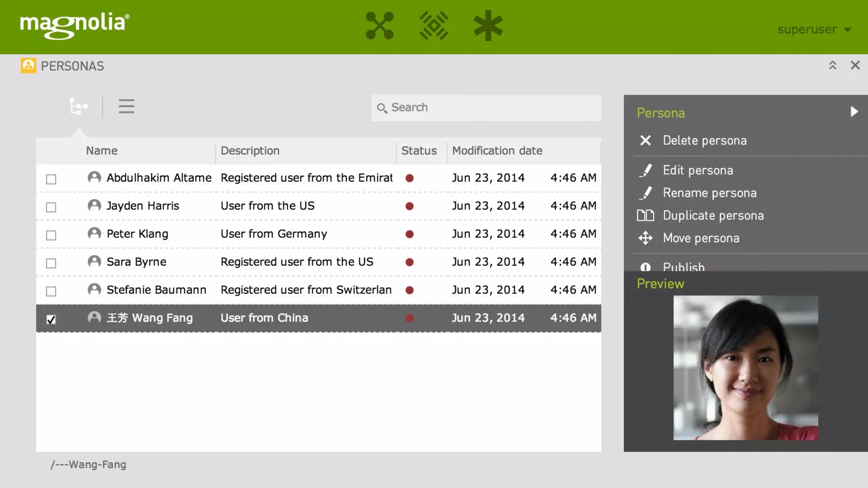Focus the Search input field
This screenshot has width=868, height=488.
click(x=492, y=108)
